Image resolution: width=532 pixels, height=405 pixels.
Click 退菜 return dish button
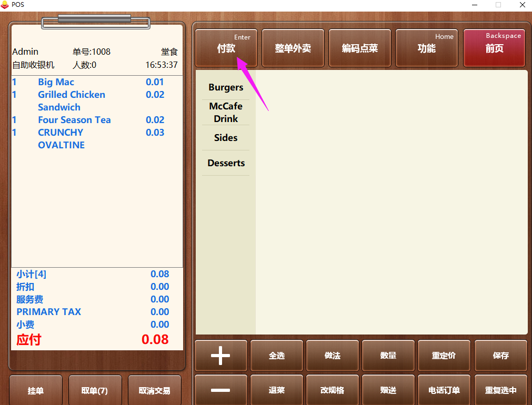[x=277, y=390]
